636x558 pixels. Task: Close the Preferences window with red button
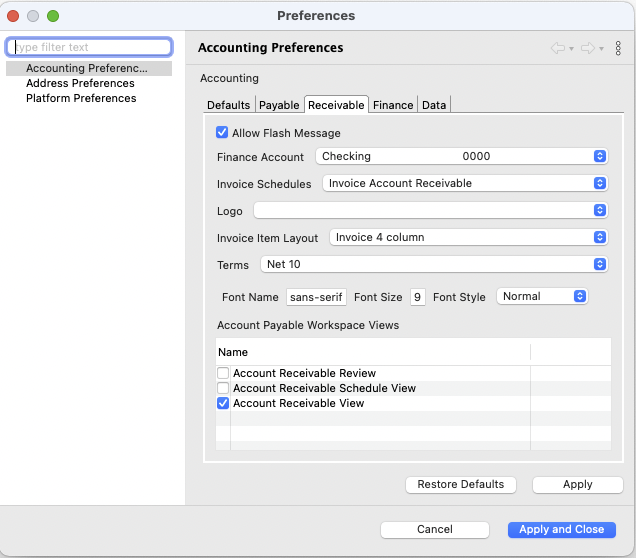coord(13,16)
